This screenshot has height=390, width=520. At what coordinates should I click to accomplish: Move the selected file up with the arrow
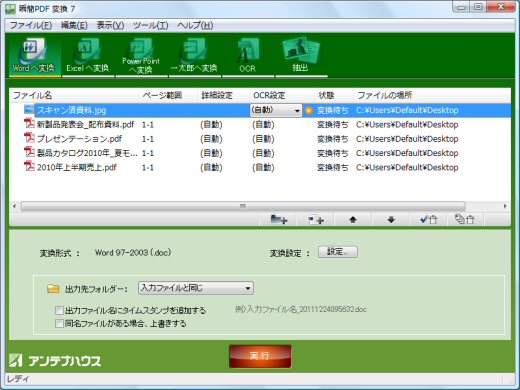(x=353, y=219)
